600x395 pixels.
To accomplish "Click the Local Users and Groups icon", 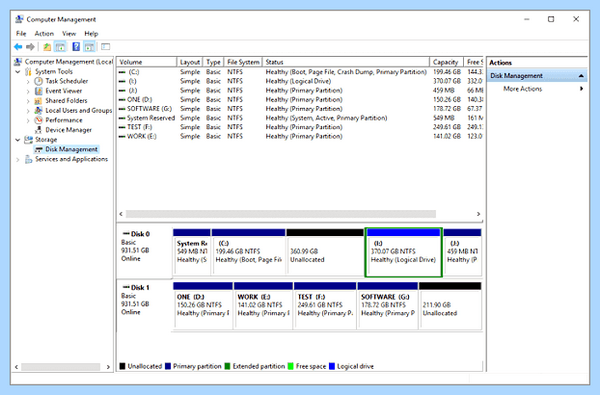I will tap(38, 110).
